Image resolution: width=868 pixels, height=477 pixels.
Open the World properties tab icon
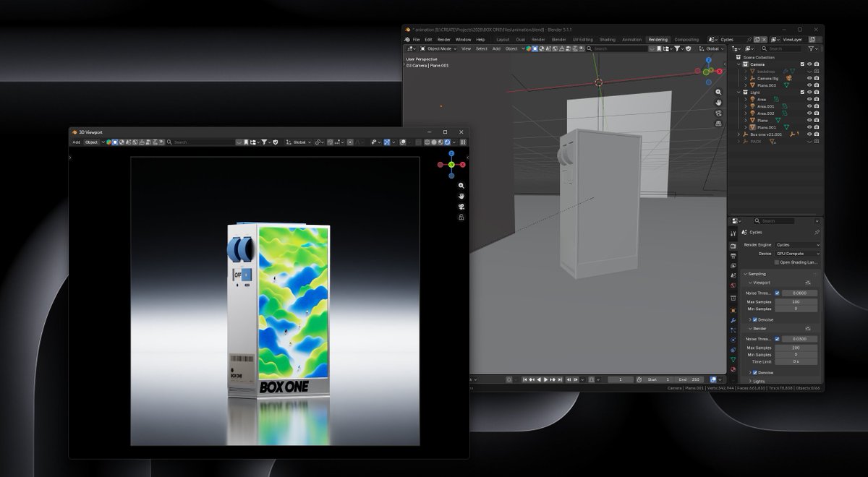pos(733,285)
